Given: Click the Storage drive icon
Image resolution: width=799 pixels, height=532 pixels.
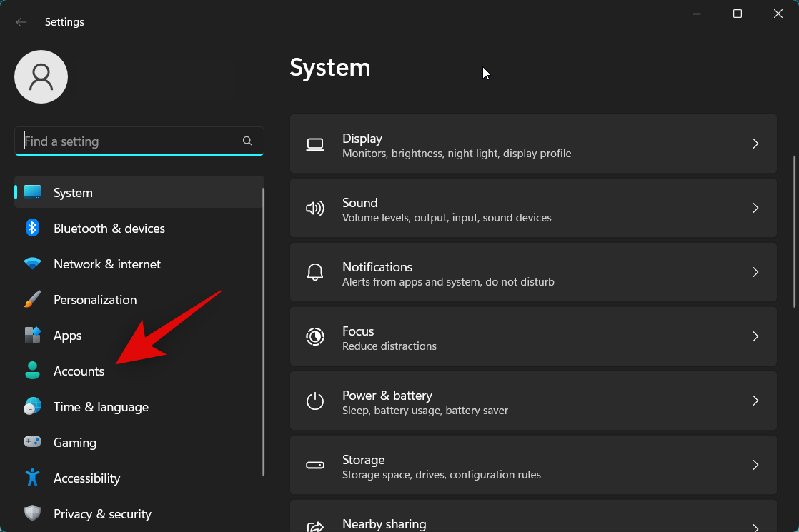Looking at the screenshot, I should click(315, 465).
